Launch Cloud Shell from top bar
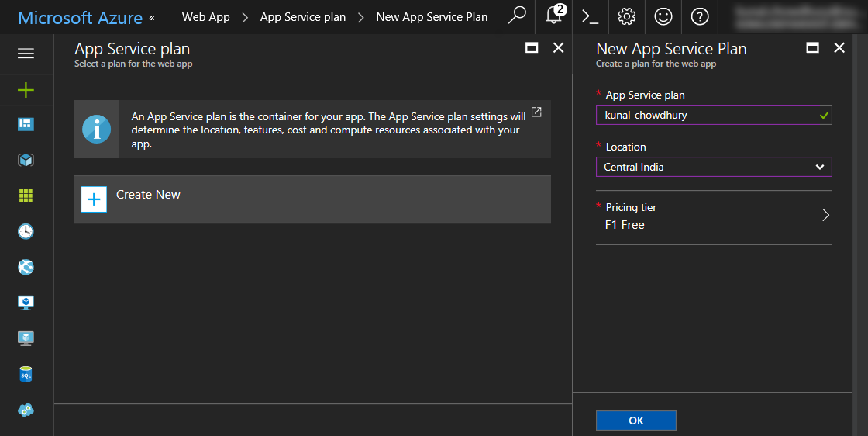Screen dimensions: 868x436 (590, 16)
